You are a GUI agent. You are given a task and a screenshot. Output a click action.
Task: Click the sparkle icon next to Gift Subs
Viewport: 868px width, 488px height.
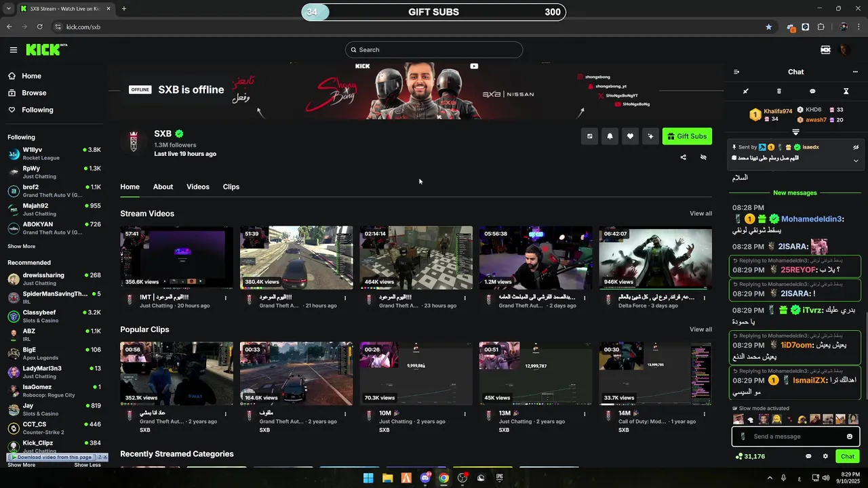(x=650, y=136)
